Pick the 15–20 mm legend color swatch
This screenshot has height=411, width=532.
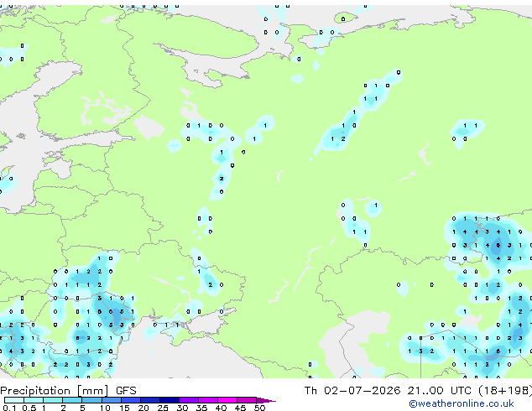[x=131, y=400]
